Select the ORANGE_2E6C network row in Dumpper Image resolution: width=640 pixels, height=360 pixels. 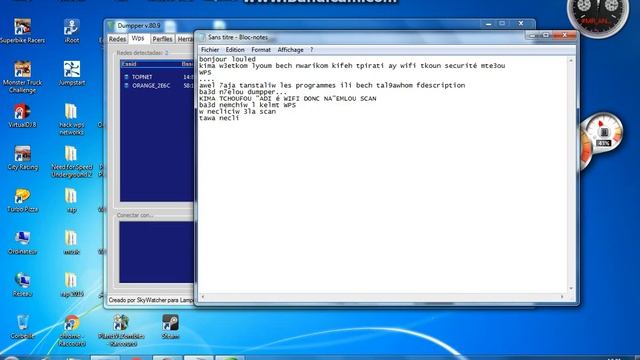[158, 86]
